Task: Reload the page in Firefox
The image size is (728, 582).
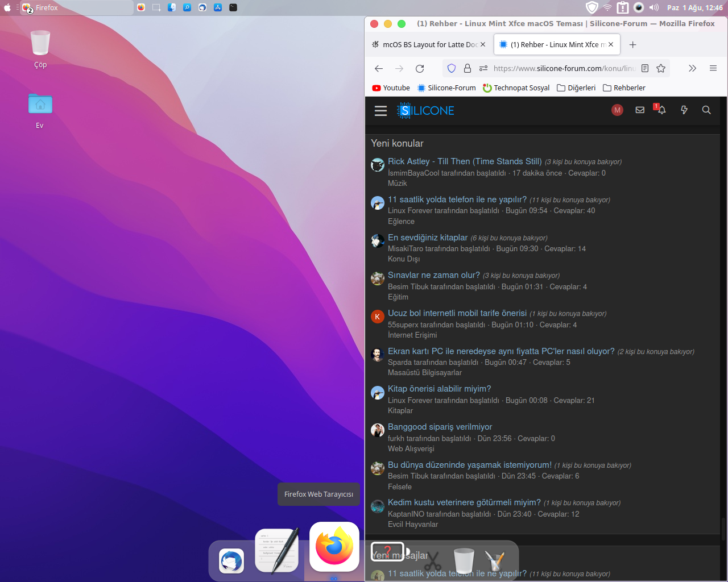Action: tap(420, 68)
